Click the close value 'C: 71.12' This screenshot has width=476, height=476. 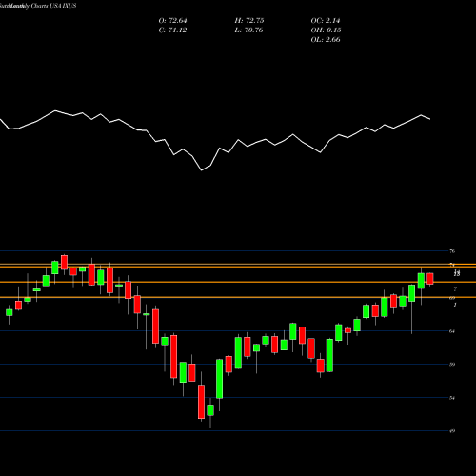[172, 30]
